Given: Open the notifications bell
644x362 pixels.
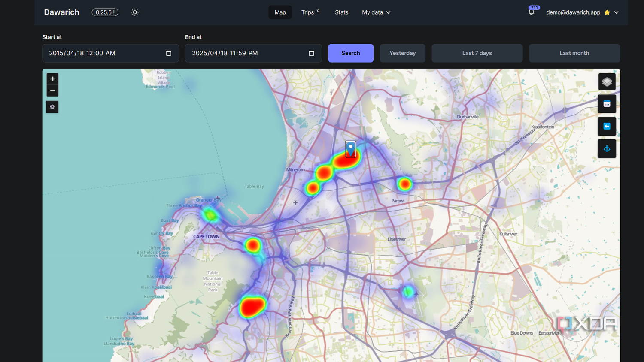Looking at the screenshot, I should [x=532, y=12].
